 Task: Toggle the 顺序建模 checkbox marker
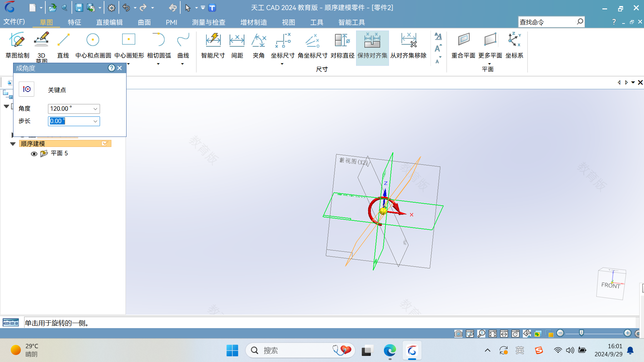point(104,144)
